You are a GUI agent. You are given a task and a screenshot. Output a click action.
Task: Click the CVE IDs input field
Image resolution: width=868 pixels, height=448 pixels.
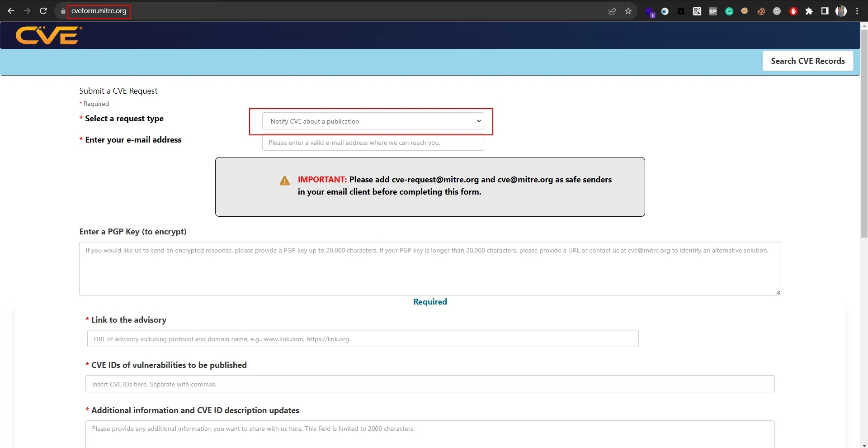click(x=429, y=384)
